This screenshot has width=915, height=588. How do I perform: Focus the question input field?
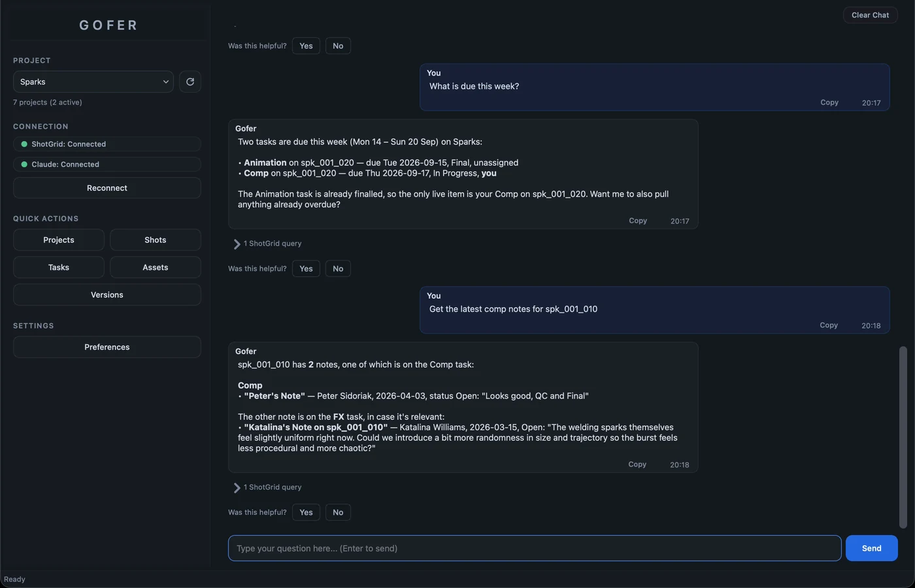coord(535,548)
